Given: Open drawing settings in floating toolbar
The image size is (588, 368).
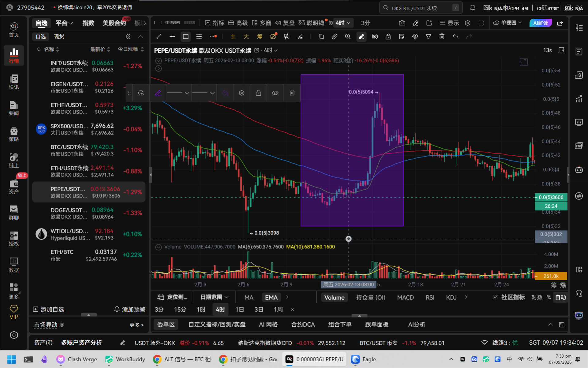Looking at the screenshot, I should [x=242, y=93].
